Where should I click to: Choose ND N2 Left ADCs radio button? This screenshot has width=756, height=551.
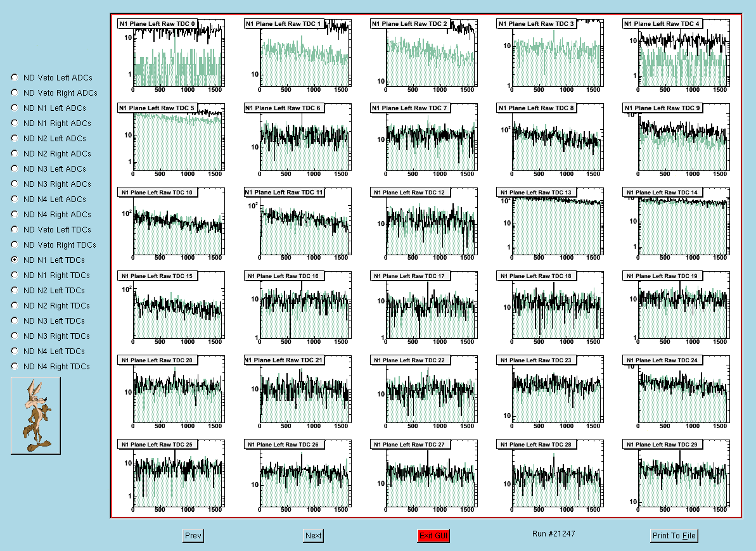pyautogui.click(x=15, y=138)
